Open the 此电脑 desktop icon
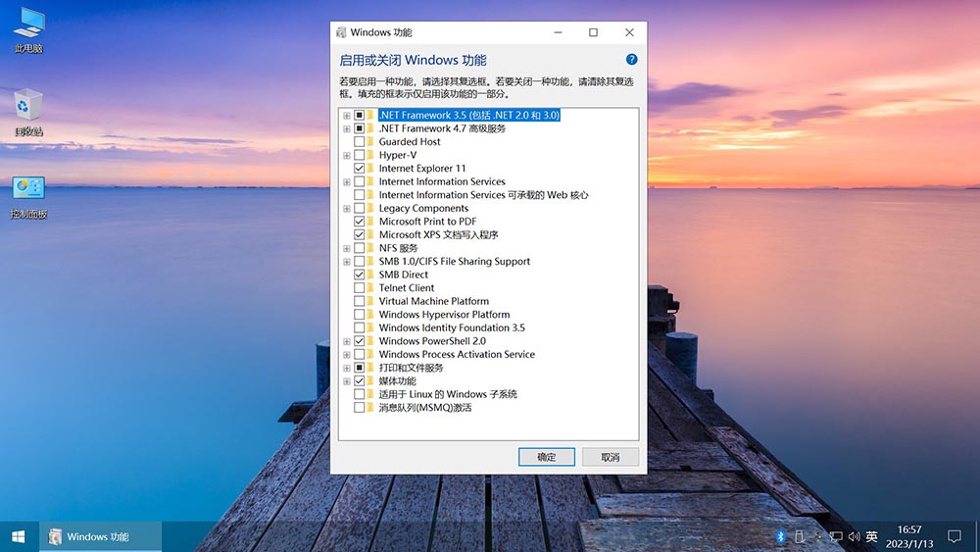This screenshot has height=552, width=980. pos(28,30)
